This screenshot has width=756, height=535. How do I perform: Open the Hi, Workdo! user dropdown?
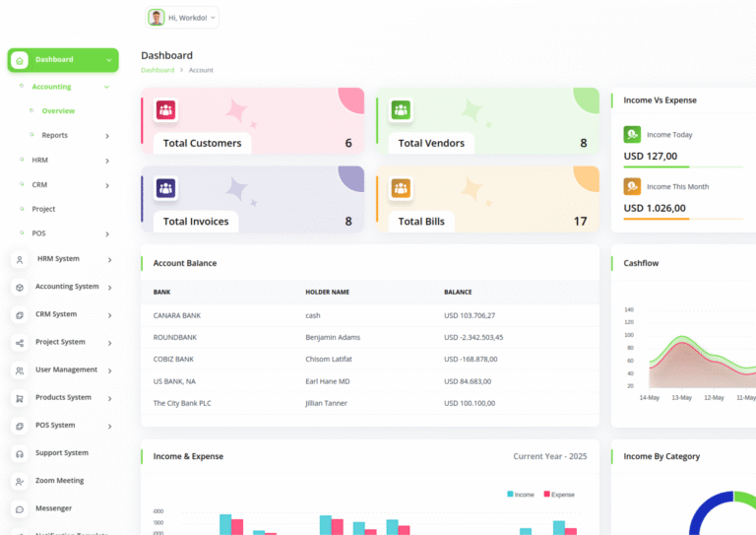182,18
